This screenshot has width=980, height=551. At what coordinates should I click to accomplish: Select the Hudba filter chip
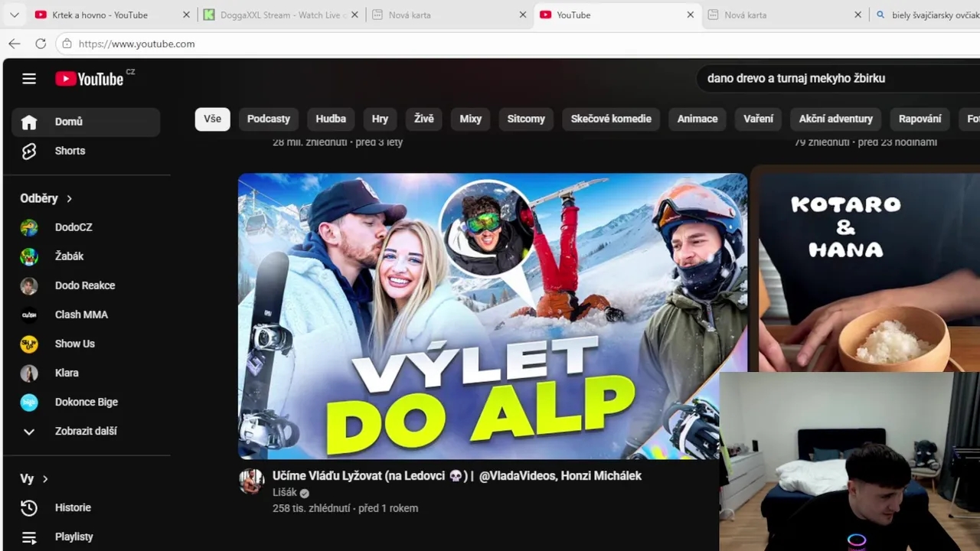(331, 119)
